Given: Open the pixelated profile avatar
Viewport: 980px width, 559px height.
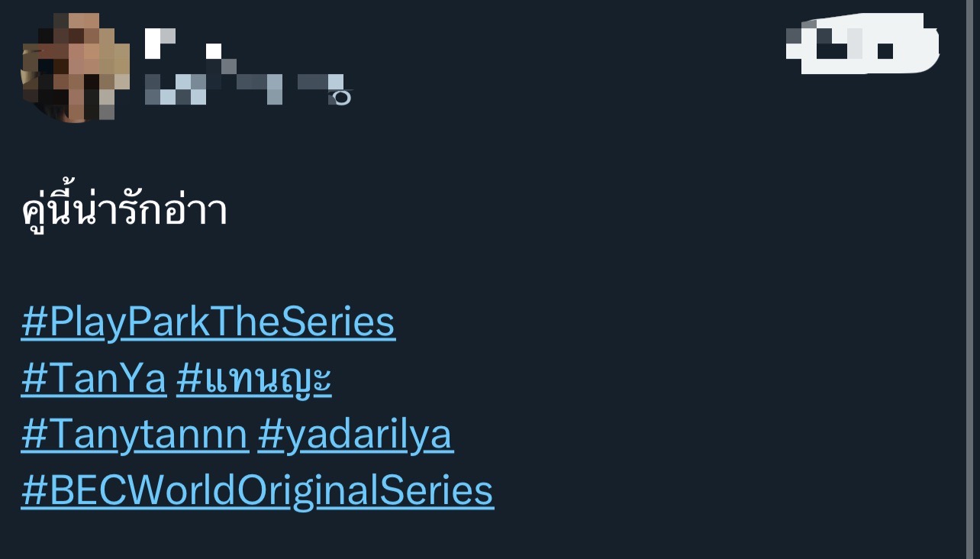Looking at the screenshot, I should 74,68.
